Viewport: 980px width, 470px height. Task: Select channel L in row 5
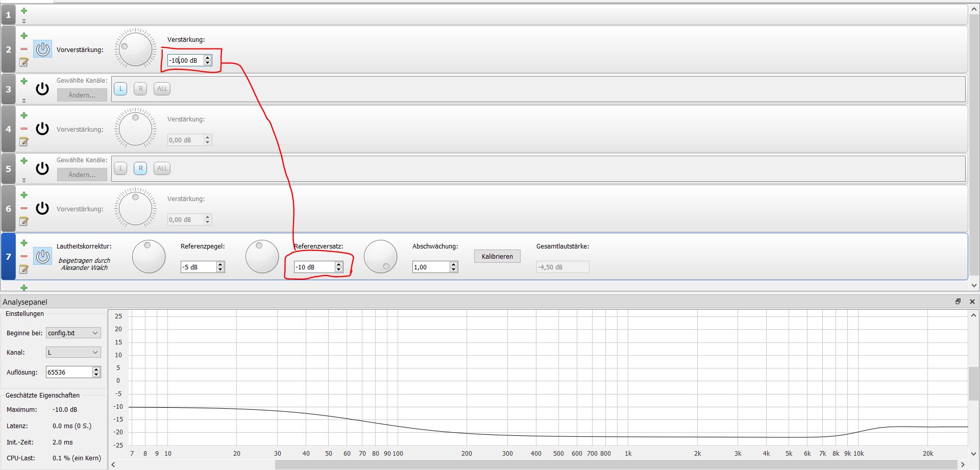[120, 168]
